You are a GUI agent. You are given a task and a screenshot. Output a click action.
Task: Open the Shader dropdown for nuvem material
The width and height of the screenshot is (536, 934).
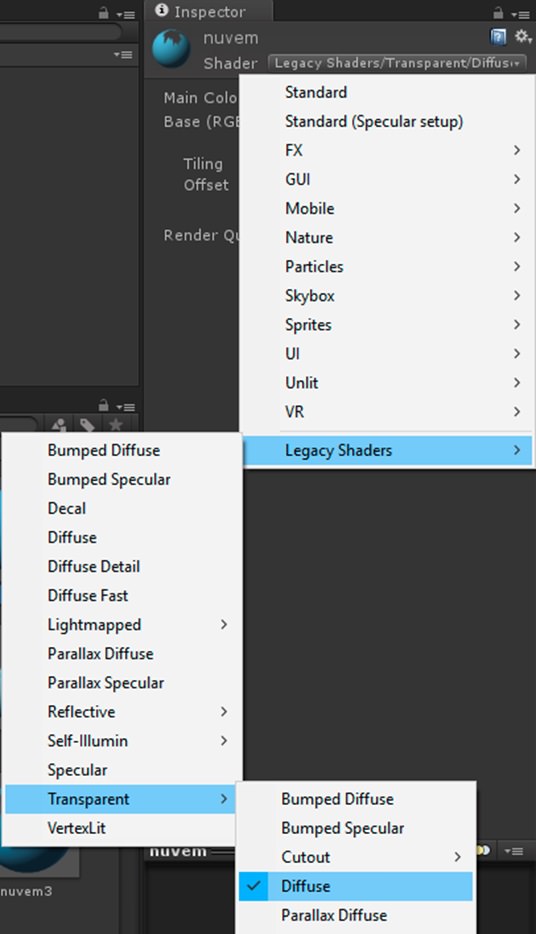[x=397, y=63]
